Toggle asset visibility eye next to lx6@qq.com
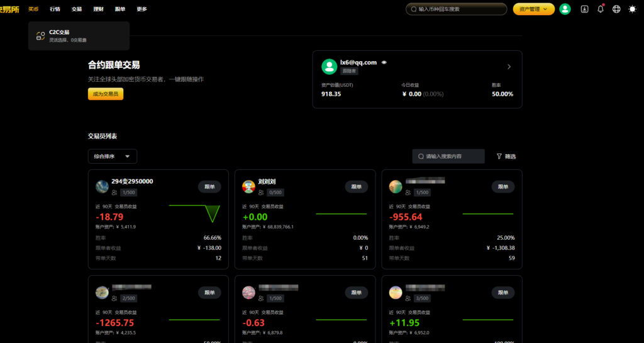 [x=384, y=62]
